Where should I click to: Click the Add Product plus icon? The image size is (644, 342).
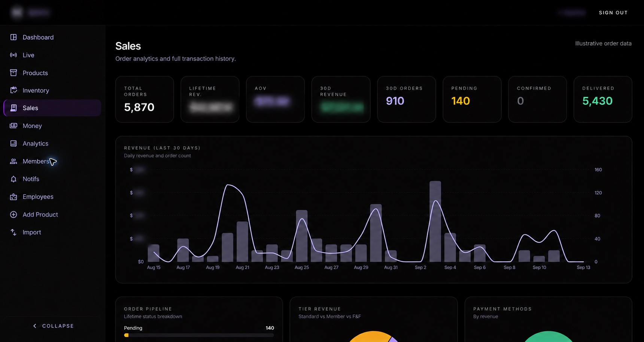pos(13,214)
